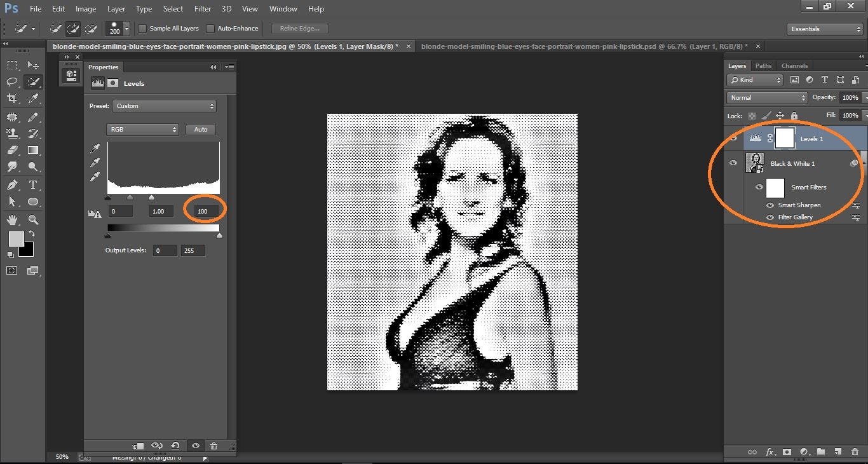Image resolution: width=868 pixels, height=464 pixels.
Task: Open the Levels Preset dropdown
Action: [x=164, y=106]
